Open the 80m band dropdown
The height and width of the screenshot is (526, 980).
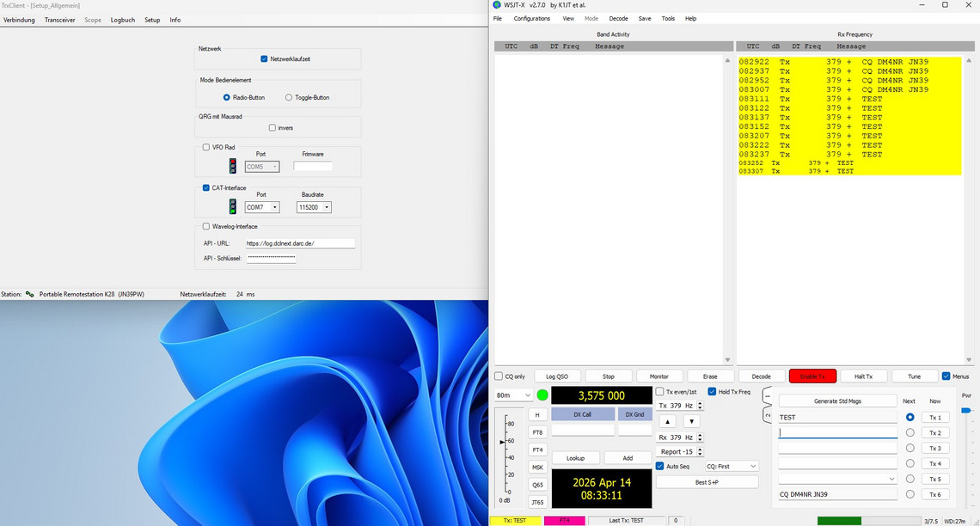tap(513, 395)
